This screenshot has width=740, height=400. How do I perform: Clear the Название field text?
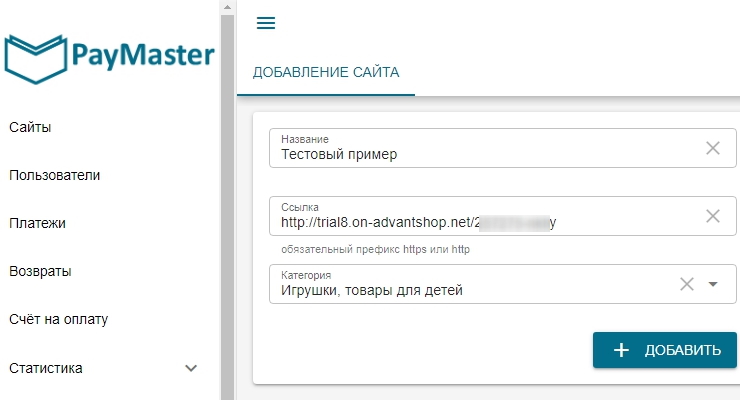point(713,148)
